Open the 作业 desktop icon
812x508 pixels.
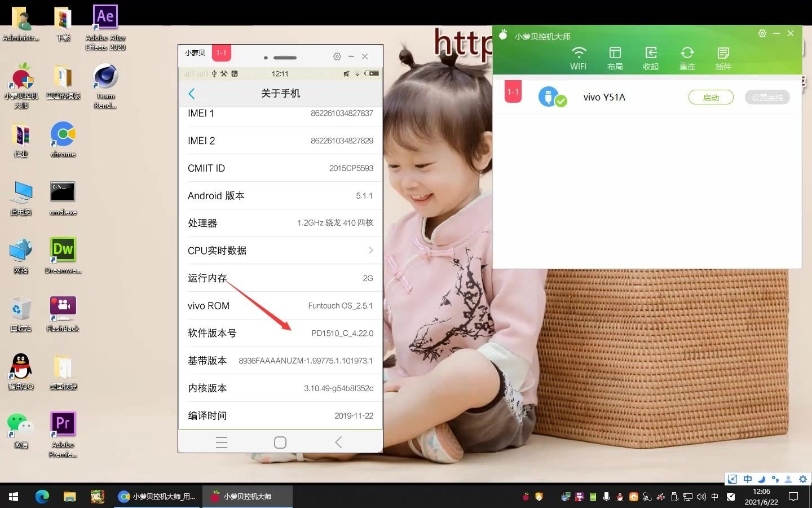pos(21,140)
